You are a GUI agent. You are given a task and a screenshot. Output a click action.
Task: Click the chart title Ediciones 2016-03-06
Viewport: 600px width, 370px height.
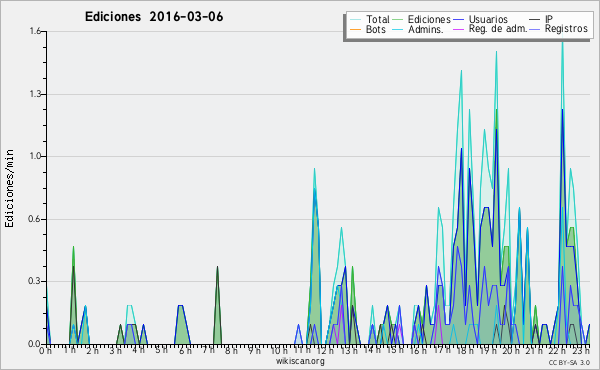click(154, 17)
